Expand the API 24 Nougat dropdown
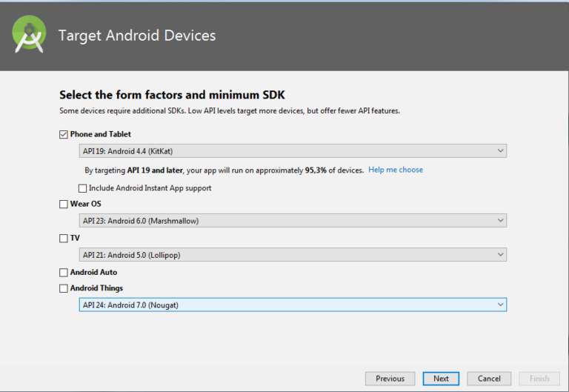The height and width of the screenshot is (392, 569). tap(293, 305)
